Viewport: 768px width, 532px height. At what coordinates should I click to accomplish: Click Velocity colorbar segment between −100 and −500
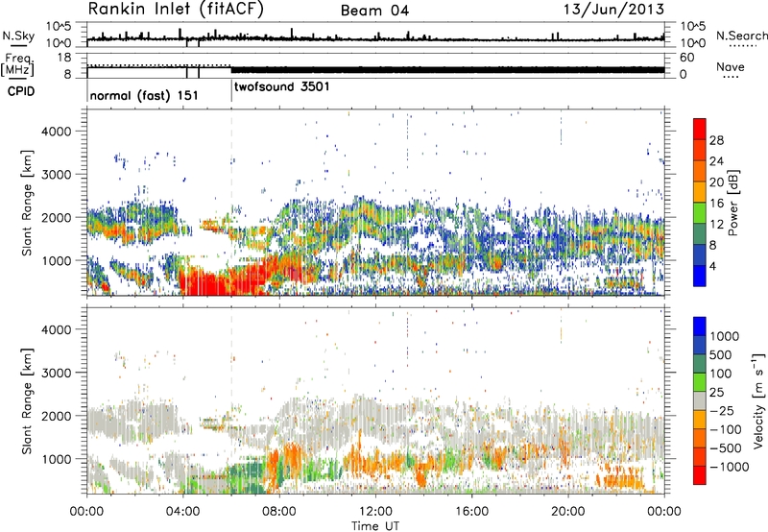[700, 439]
